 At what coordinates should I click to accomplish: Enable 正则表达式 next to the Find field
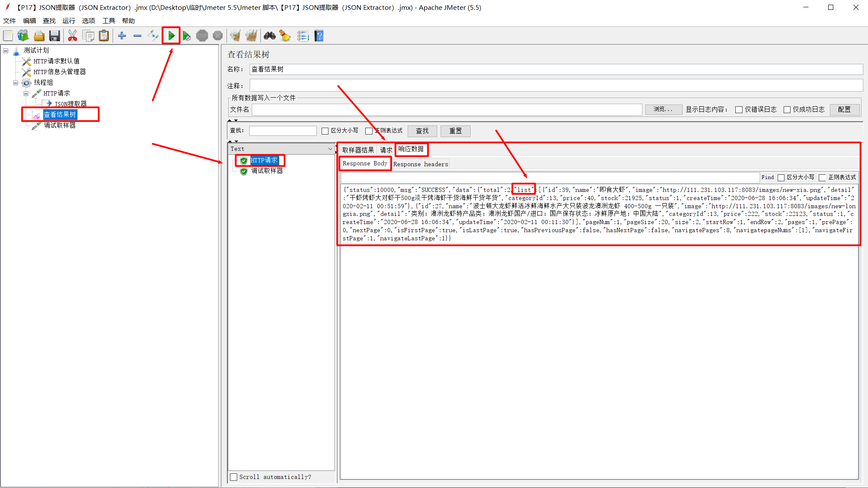[822, 178]
